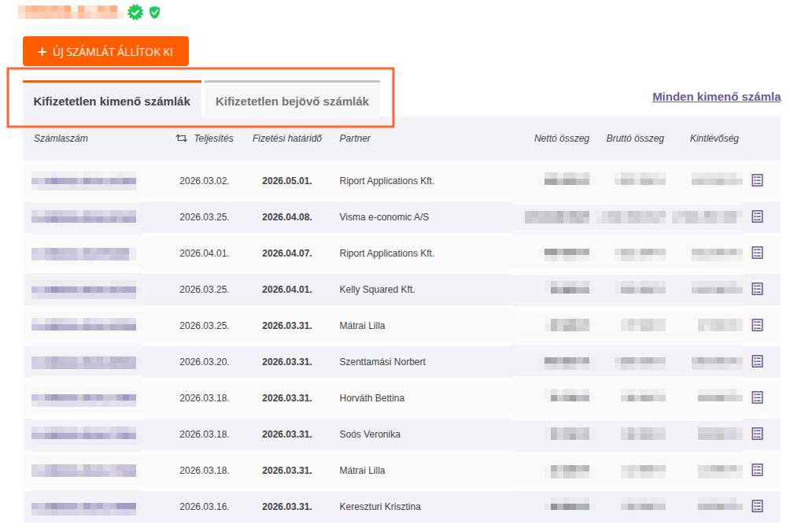The height and width of the screenshot is (532, 790).
Task: Click details icon in Kereszturi Krisztina row
Action: (x=757, y=506)
